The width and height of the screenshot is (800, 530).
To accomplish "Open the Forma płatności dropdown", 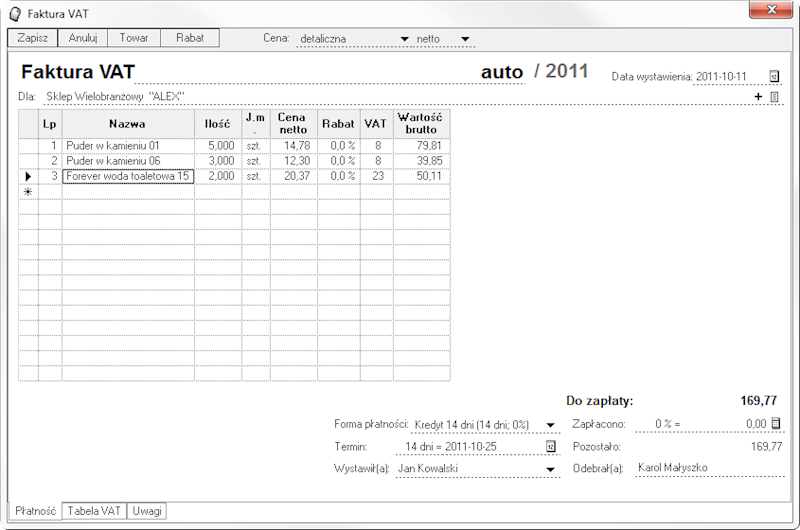I will tap(550, 424).
